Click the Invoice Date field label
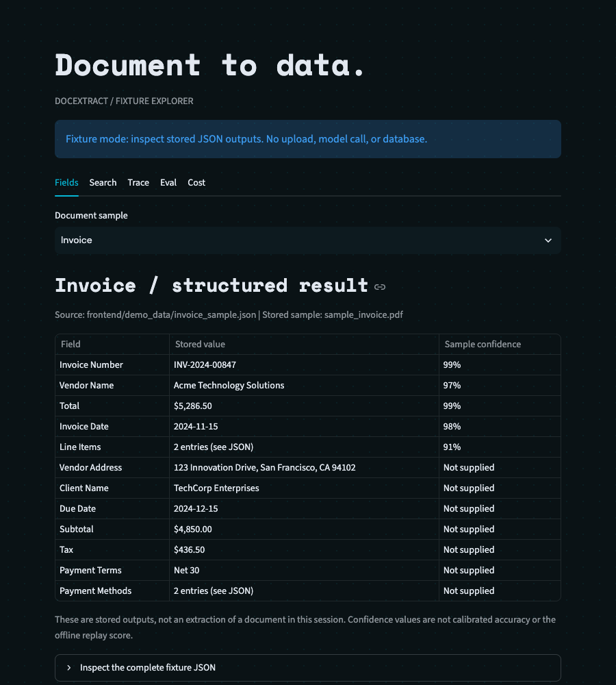This screenshot has width=616, height=685. 84,426
